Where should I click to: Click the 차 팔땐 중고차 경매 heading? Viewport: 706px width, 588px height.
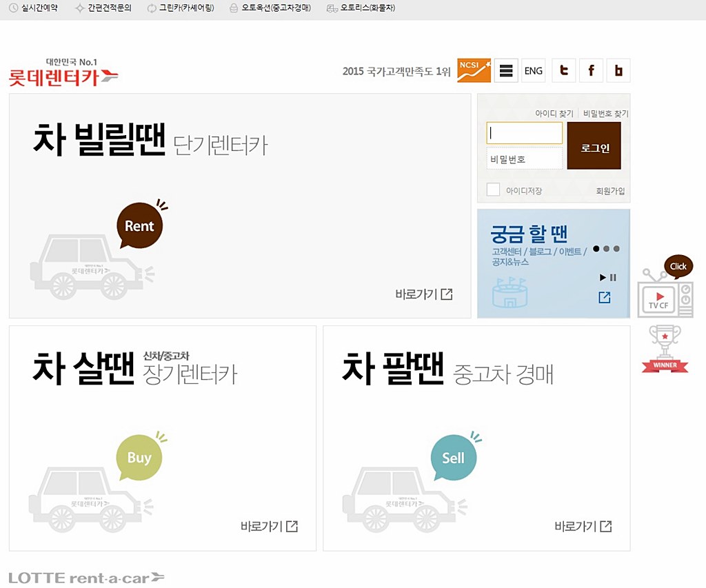(x=447, y=369)
